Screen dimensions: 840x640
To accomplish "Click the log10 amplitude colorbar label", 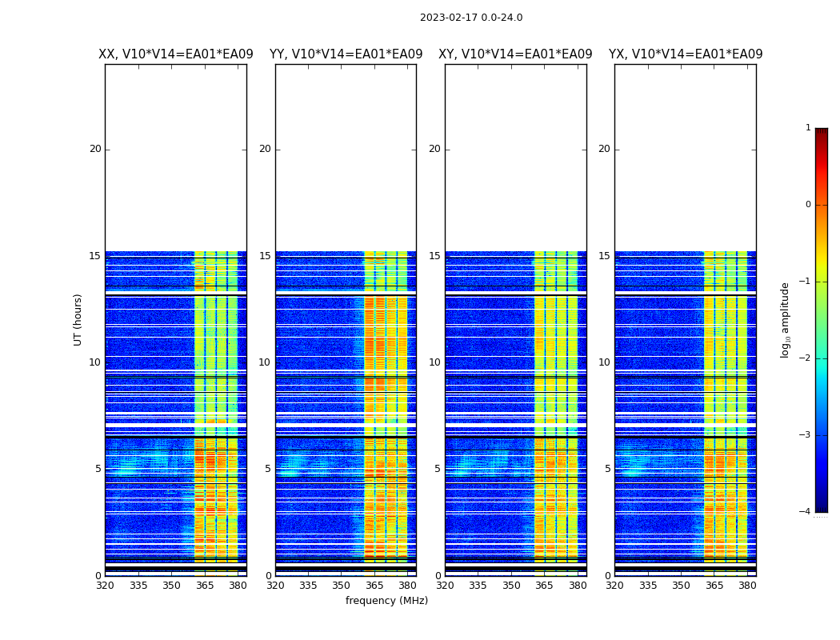I will click(x=785, y=320).
